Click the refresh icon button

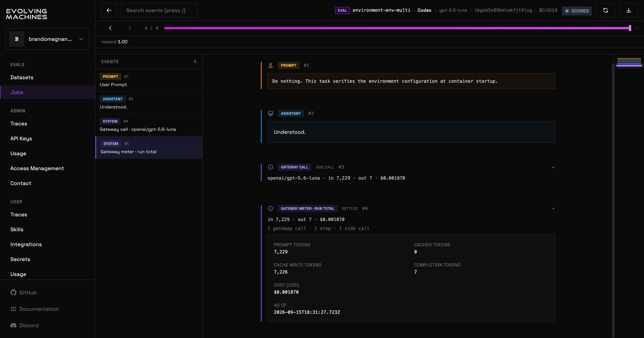(605, 10)
